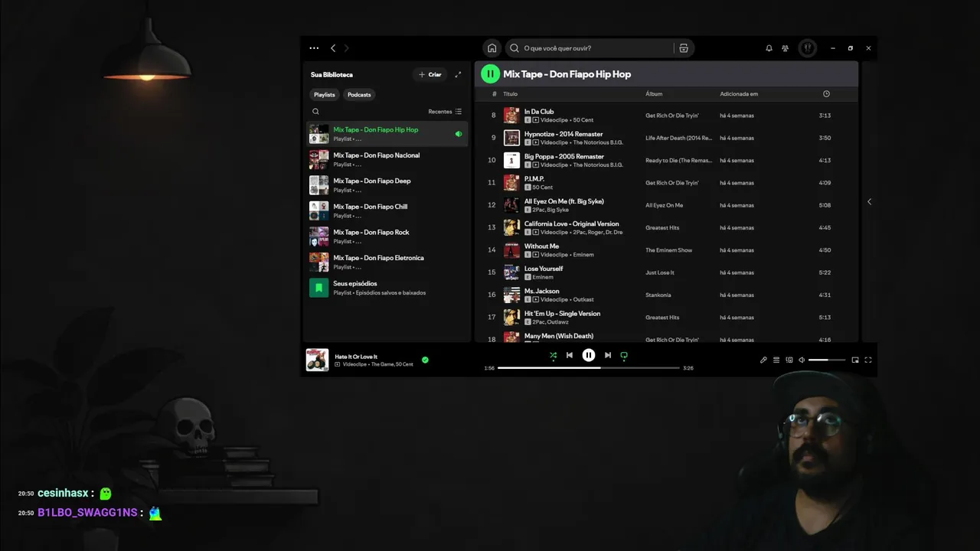
Task: Click the green speaker icon on playing playlist
Action: coord(459,134)
